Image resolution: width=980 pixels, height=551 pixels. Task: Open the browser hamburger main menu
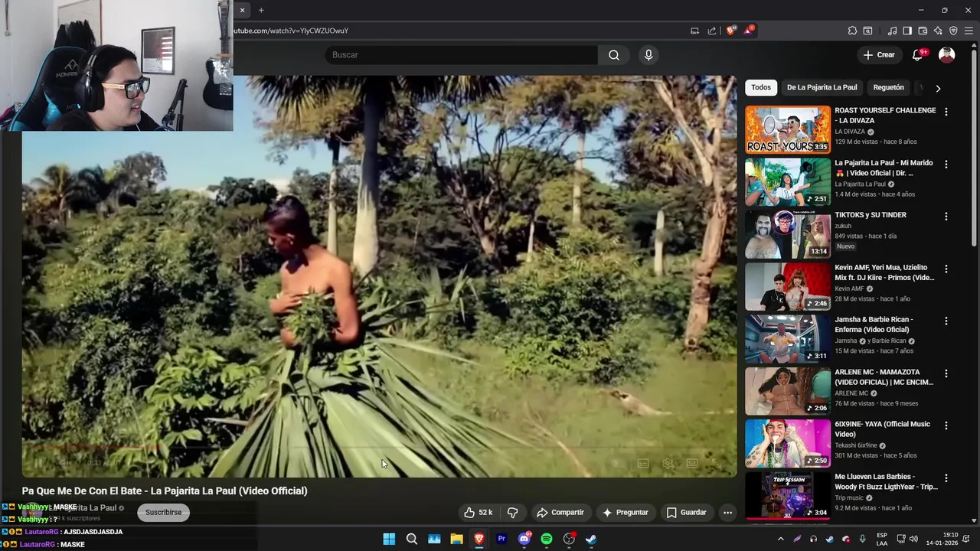coord(969,31)
